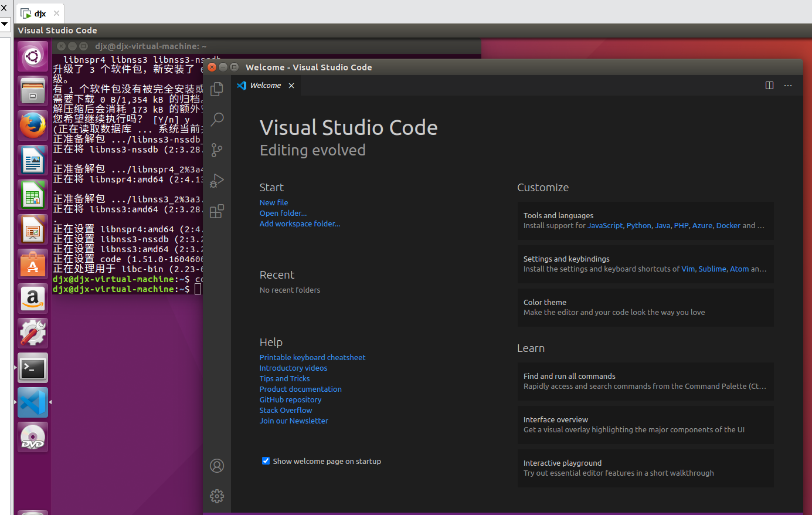Viewport: 812px width, 515px height.
Task: Uncheck Show welcome page on startup
Action: [266, 461]
